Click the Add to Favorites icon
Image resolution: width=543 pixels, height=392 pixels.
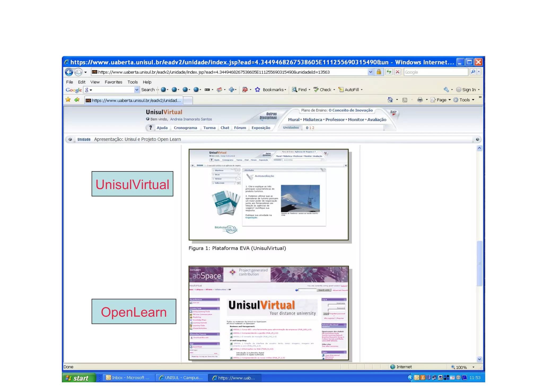point(77,100)
